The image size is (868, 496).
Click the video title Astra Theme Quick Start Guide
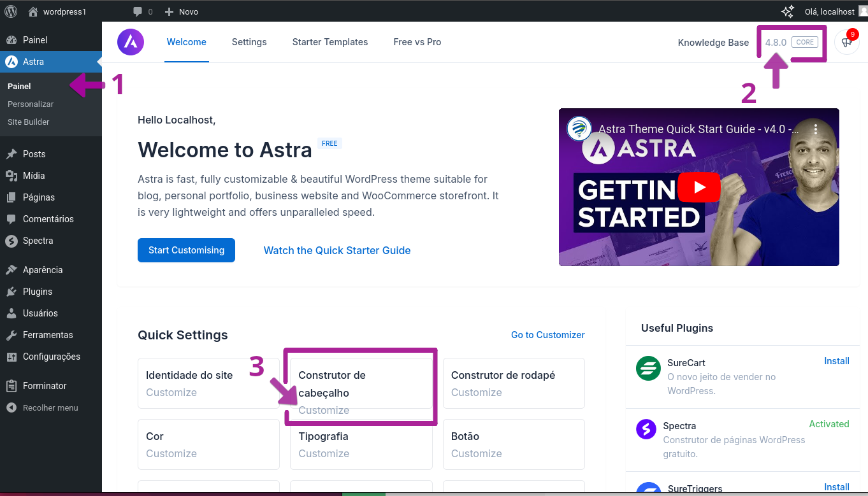coord(698,129)
